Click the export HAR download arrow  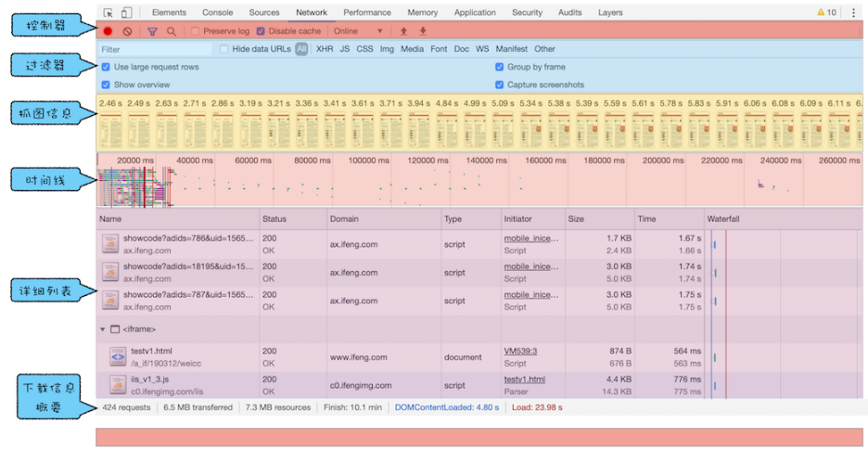pyautogui.click(x=423, y=32)
